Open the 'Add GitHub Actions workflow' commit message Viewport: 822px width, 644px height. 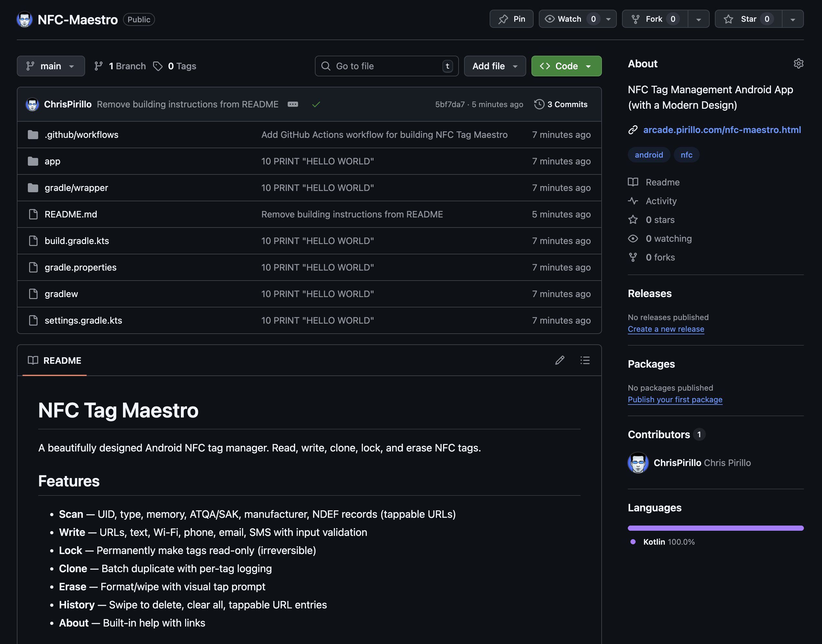(x=384, y=135)
